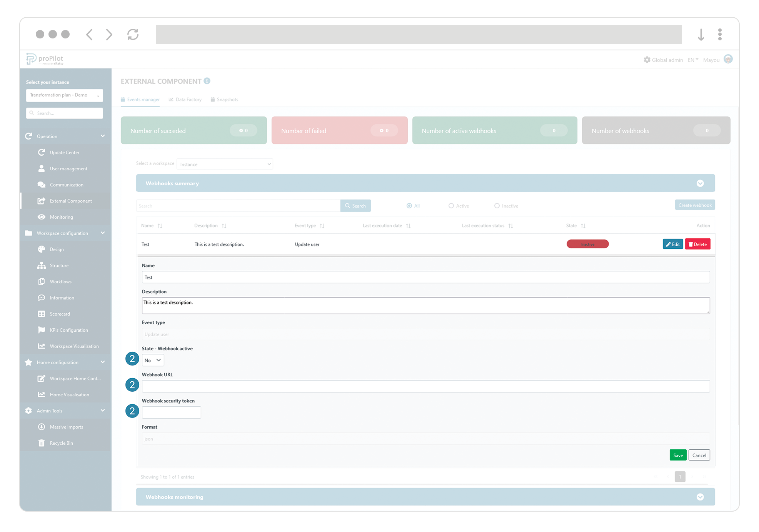The width and height of the screenshot is (759, 532).
Task: Click inside the Webhook URL field
Action: click(x=425, y=386)
